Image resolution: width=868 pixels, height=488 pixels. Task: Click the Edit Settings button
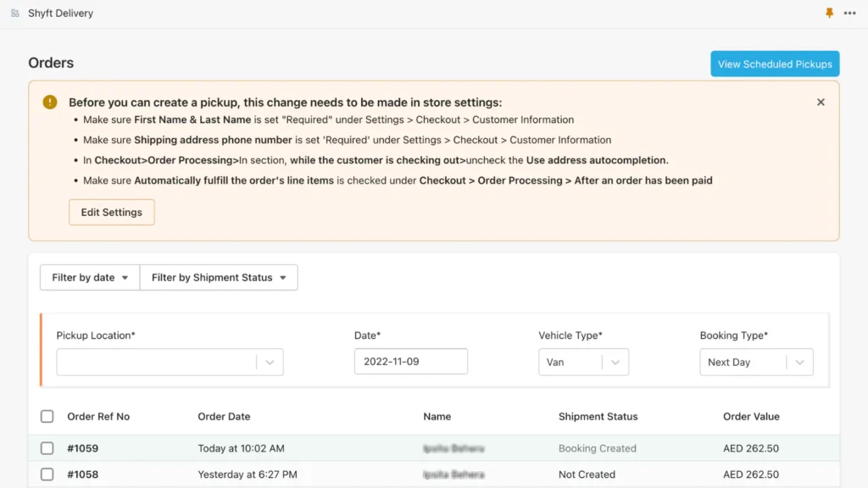pyautogui.click(x=111, y=213)
